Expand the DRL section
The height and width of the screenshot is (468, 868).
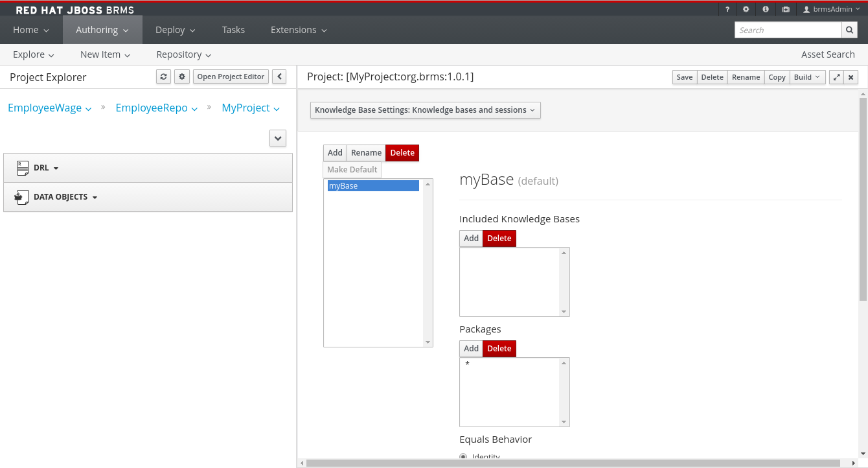148,168
